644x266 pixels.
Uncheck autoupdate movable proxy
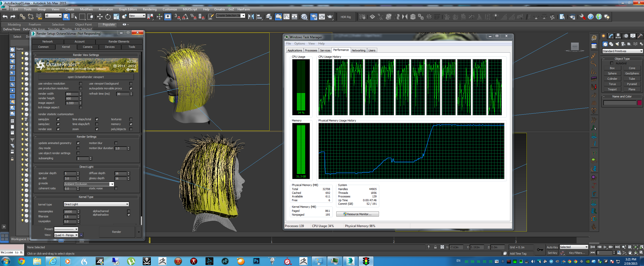pyautogui.click(x=131, y=88)
